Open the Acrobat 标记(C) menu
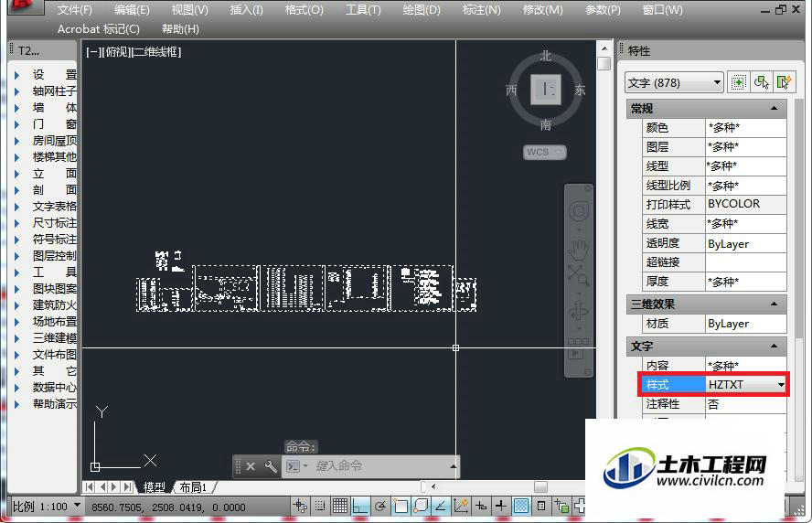Viewport: 812px width, 523px height. [99, 29]
